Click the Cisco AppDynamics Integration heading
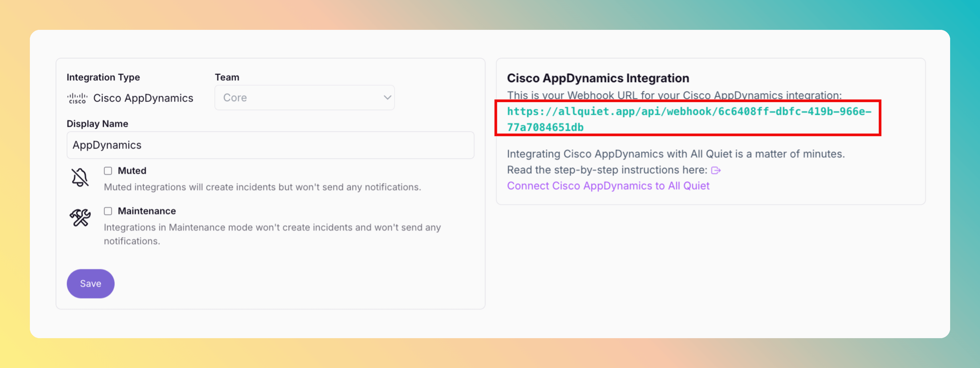 tap(598, 78)
